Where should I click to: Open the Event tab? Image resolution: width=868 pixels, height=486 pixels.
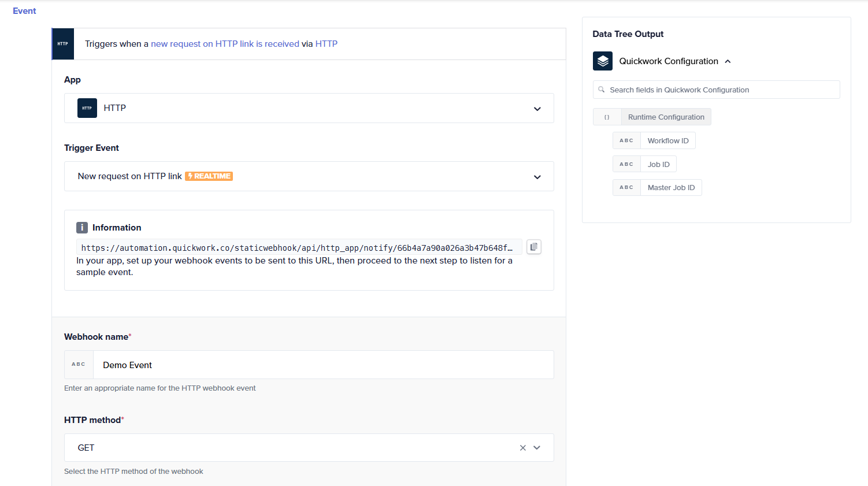[x=24, y=11]
